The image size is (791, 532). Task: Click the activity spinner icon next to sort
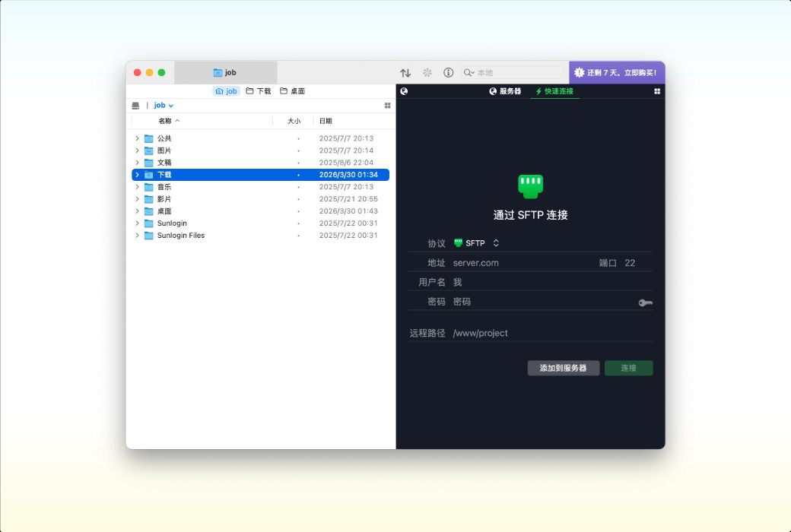point(427,72)
